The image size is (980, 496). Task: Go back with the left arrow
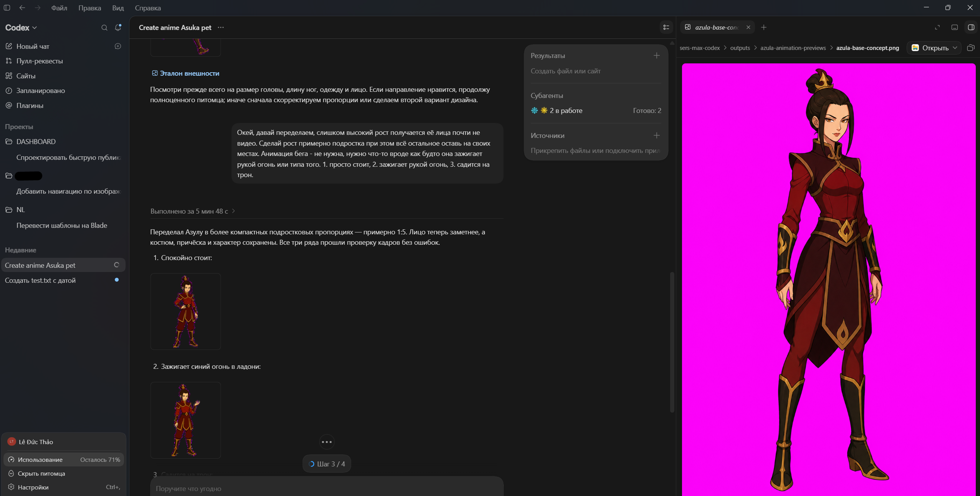point(22,8)
